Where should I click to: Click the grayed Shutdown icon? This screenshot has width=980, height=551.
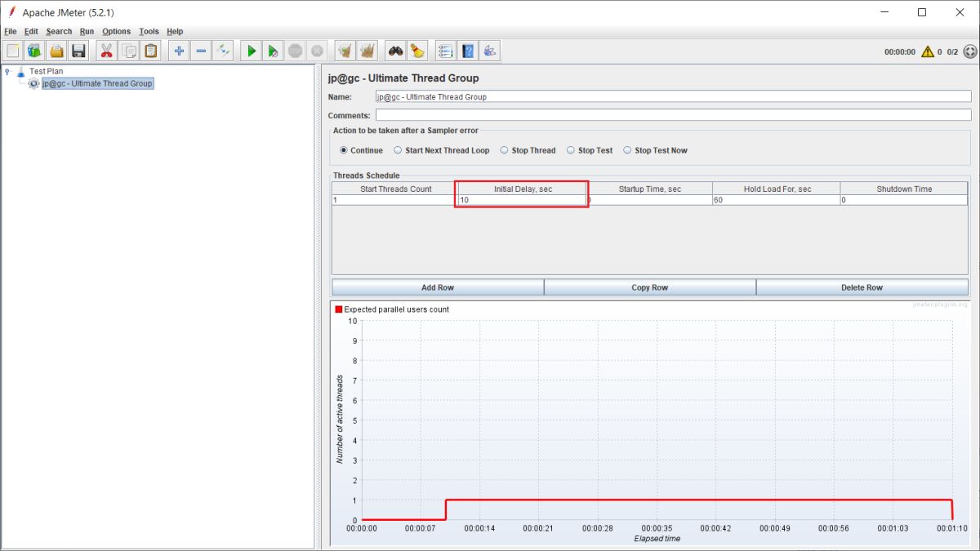317,51
